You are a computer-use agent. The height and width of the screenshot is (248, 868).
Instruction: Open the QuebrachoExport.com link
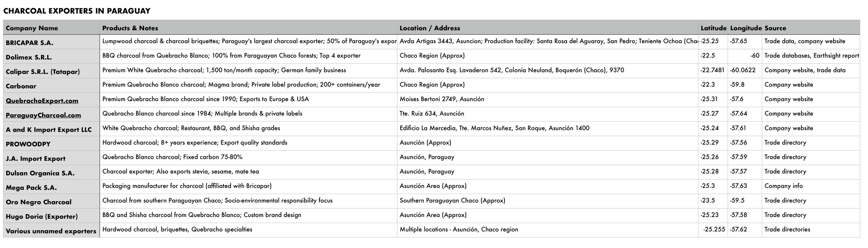(42, 101)
